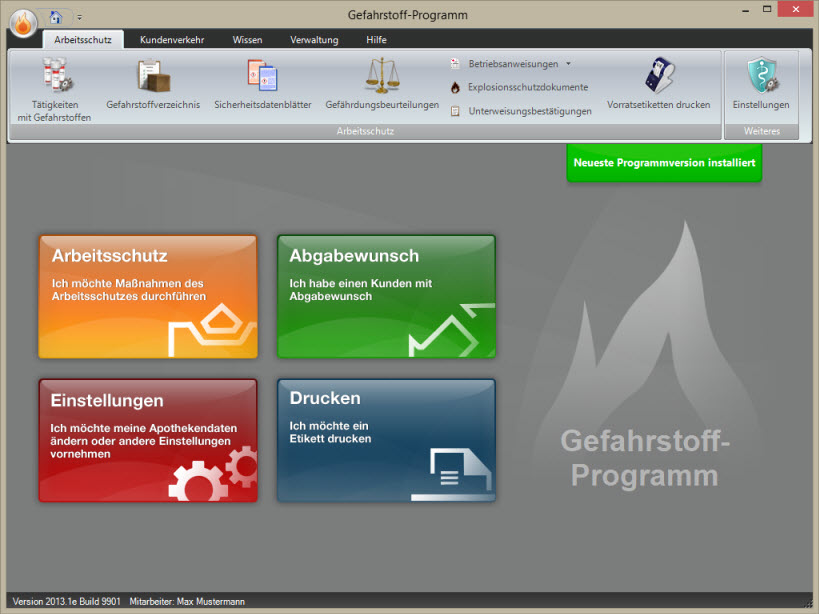Click the orange Arbeitsschutz tile
Image resolution: width=819 pixels, height=614 pixels.
pyautogui.click(x=148, y=297)
